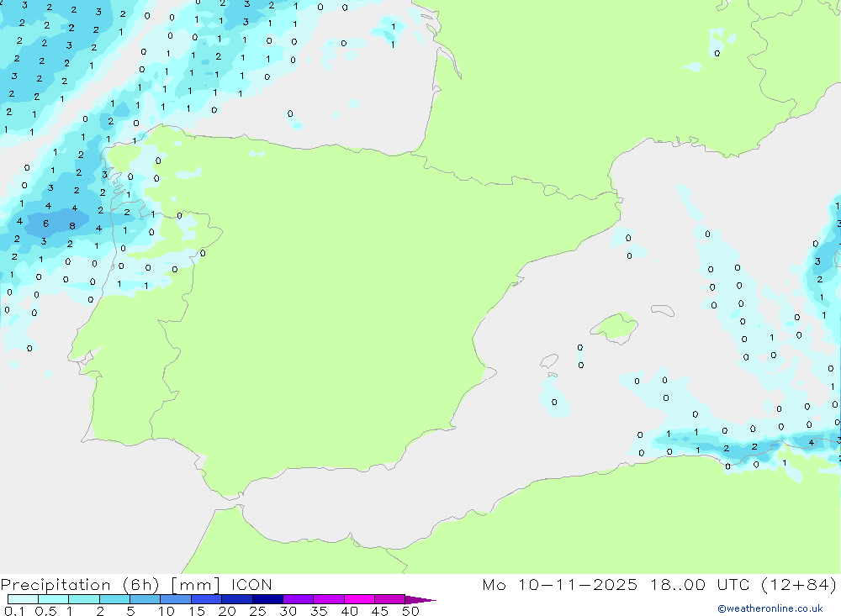The height and width of the screenshot is (616, 841).
Task: Select the 35–40 mm magenta legend swatch
Action: [x=328, y=599]
